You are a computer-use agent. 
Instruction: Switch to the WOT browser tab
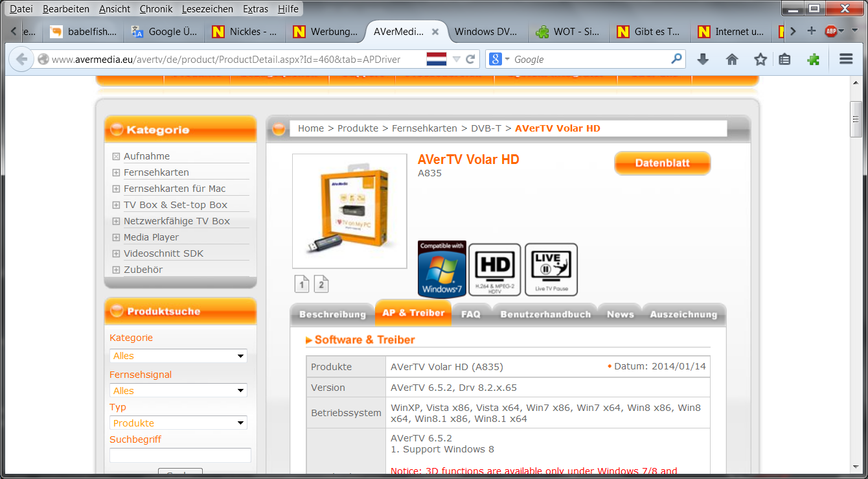point(568,31)
